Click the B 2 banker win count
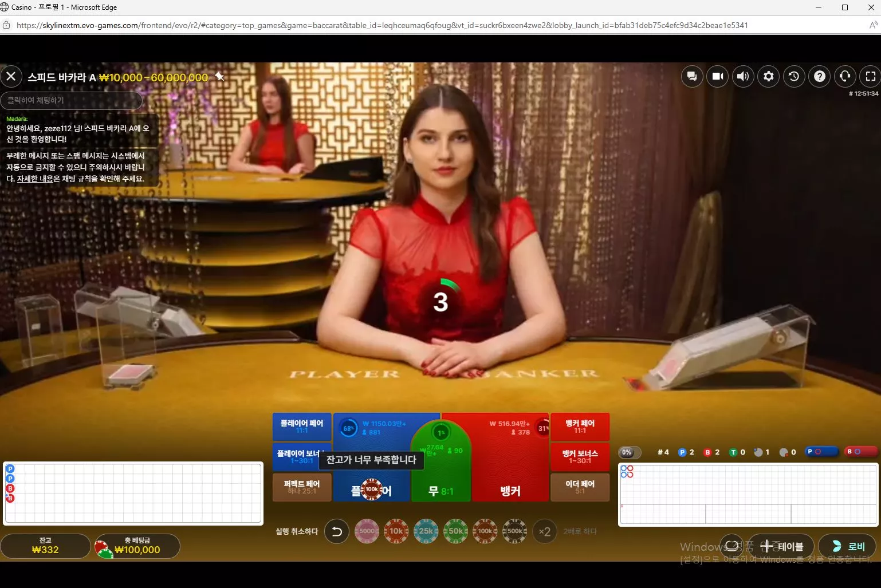The width and height of the screenshot is (881, 588). [712, 452]
